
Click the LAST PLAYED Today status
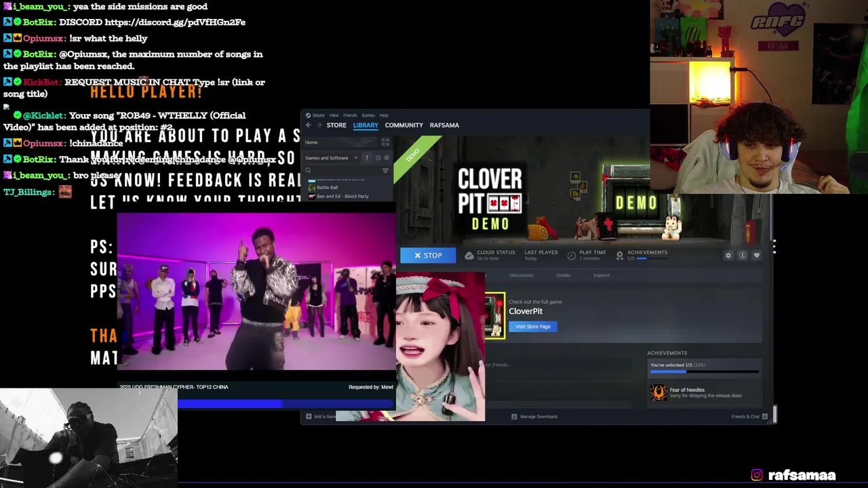click(541, 255)
